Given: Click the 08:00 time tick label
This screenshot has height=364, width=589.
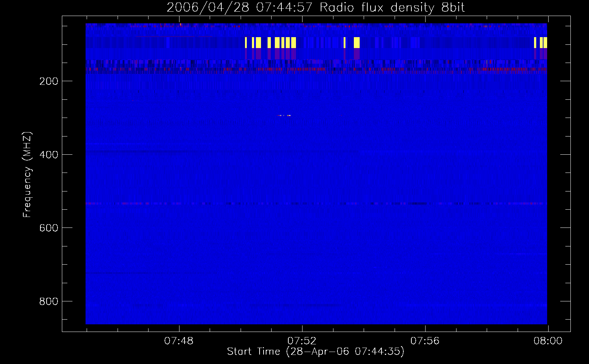Looking at the screenshot, I should coord(548,341).
